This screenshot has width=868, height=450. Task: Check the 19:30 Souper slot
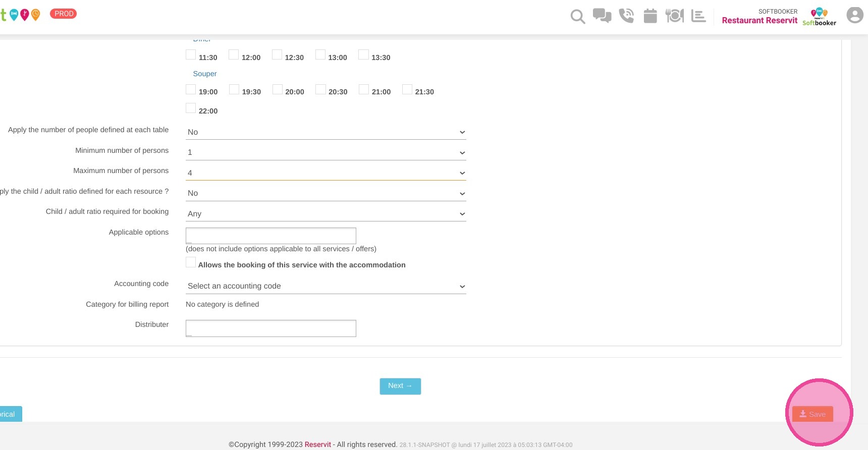[234, 89]
